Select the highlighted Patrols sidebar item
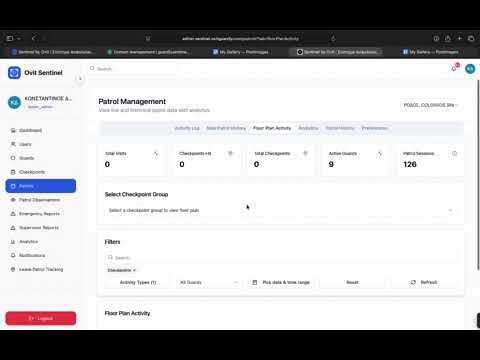 click(x=41, y=186)
